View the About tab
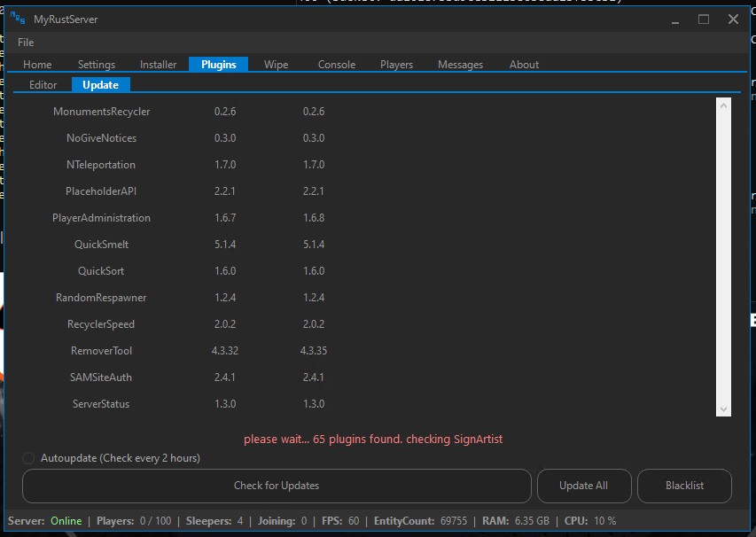Screen dimensions: 756x537 (524, 65)
